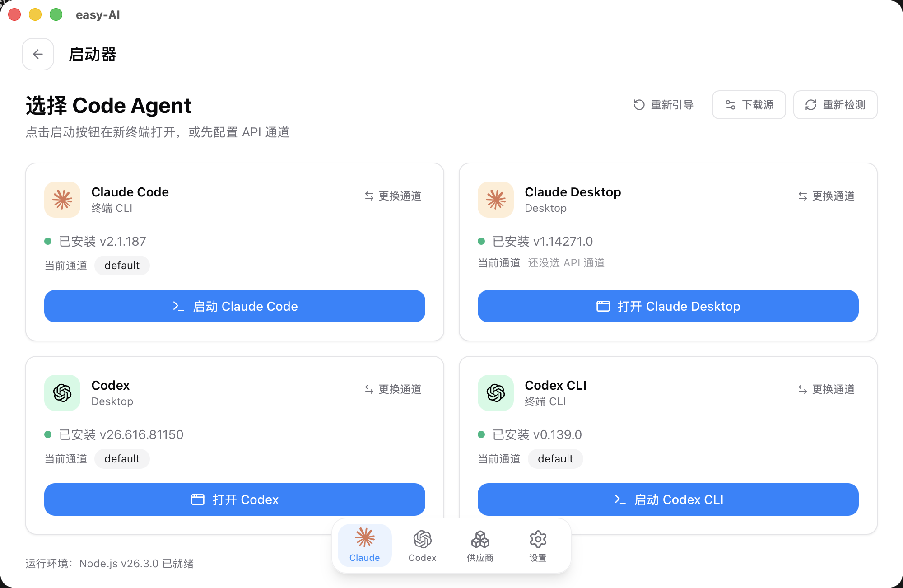Open the 设置 bottom tab
The image size is (903, 588).
[x=538, y=545]
